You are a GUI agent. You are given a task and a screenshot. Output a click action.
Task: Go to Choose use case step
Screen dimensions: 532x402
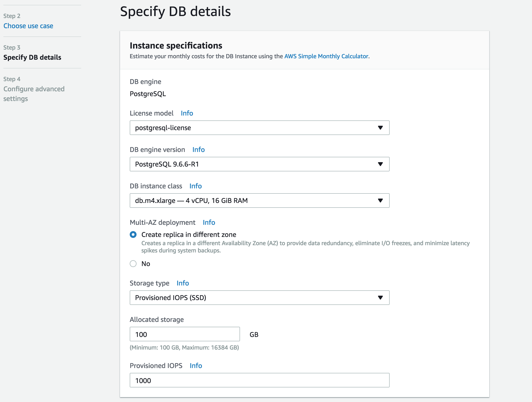point(28,26)
